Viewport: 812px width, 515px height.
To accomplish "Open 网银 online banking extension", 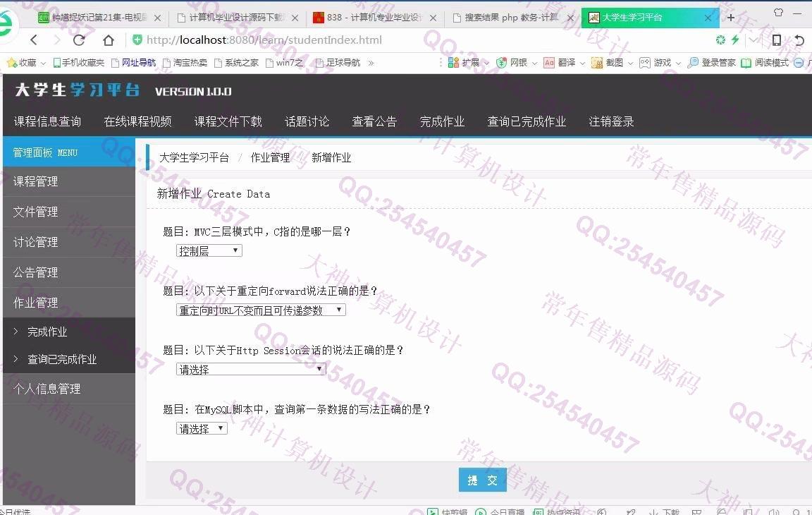I will (512, 63).
